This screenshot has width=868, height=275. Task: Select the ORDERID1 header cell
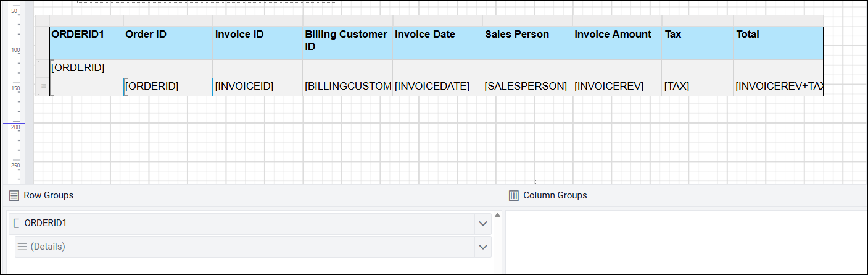pyautogui.click(x=86, y=43)
